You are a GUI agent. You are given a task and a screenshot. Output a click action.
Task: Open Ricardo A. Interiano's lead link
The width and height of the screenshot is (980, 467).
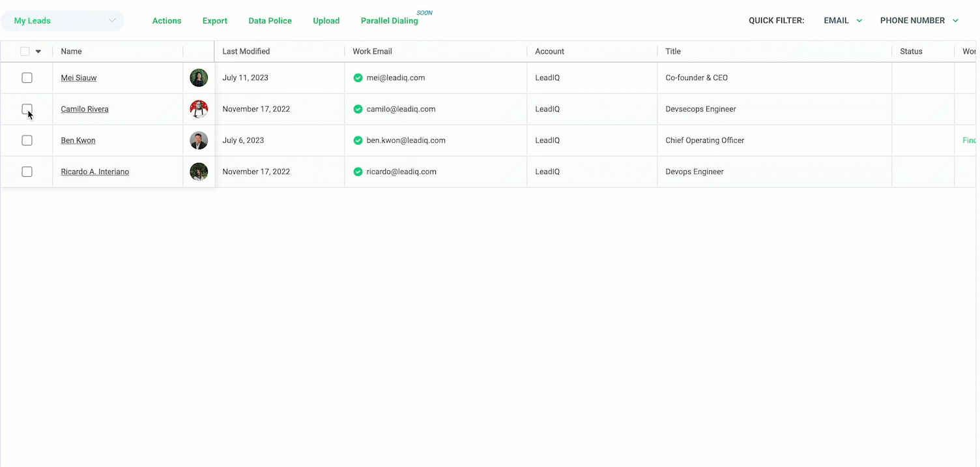pyautogui.click(x=94, y=172)
